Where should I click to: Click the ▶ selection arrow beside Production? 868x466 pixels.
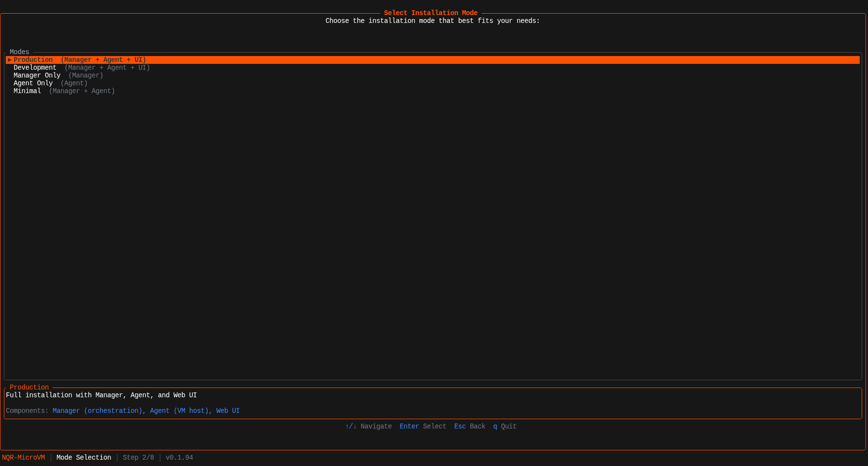tap(9, 59)
